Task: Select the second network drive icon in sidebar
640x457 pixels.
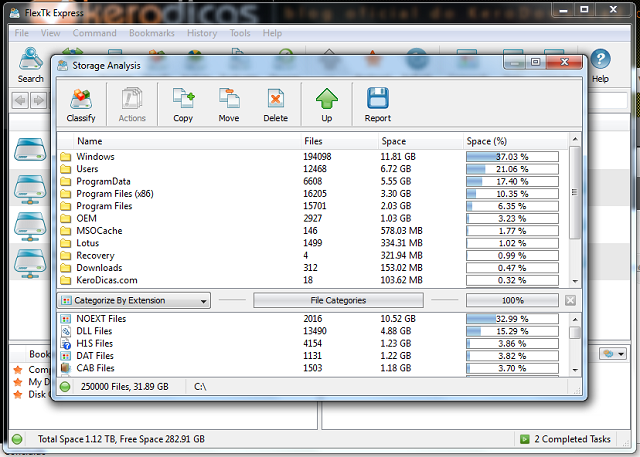Action: (30, 189)
